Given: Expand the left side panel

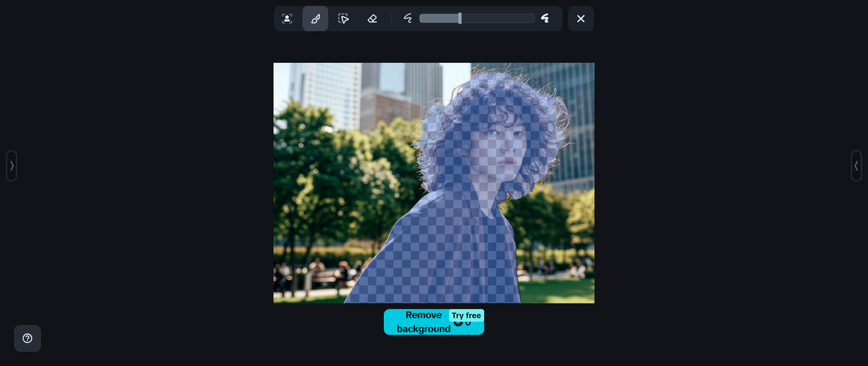Looking at the screenshot, I should [12, 165].
